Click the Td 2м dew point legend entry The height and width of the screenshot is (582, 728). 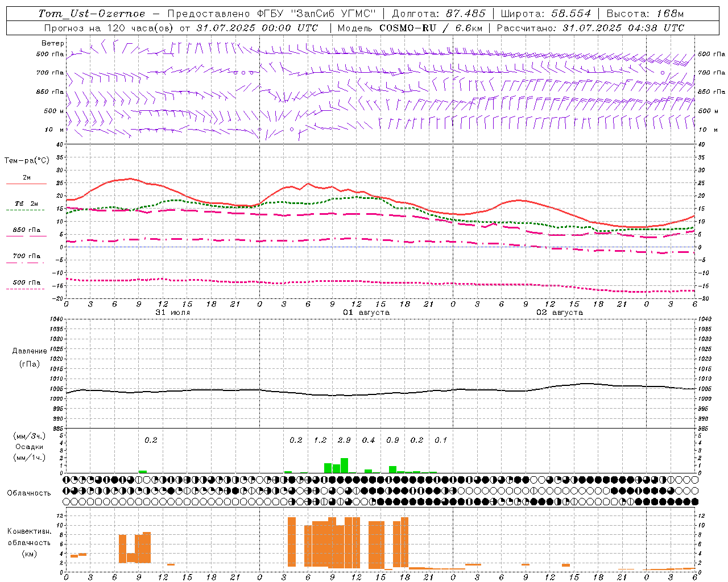pos(26,206)
